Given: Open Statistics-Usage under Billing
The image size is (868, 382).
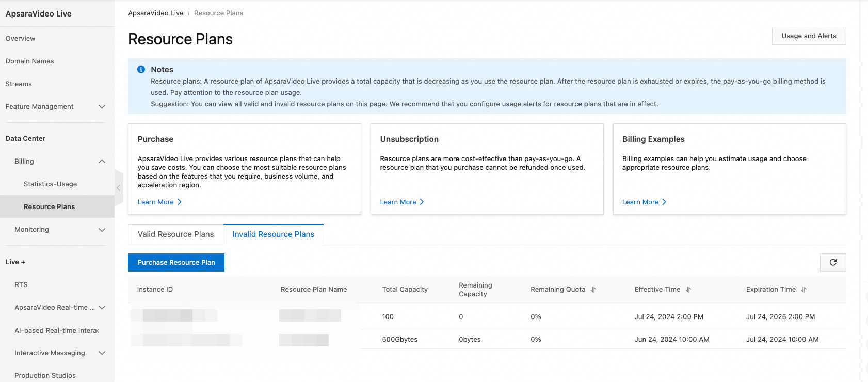Looking at the screenshot, I should click(x=51, y=184).
